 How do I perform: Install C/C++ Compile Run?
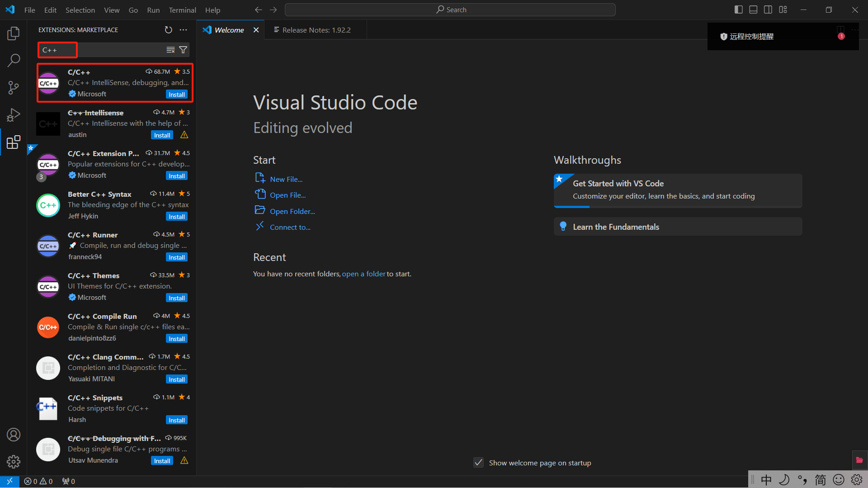click(177, 339)
